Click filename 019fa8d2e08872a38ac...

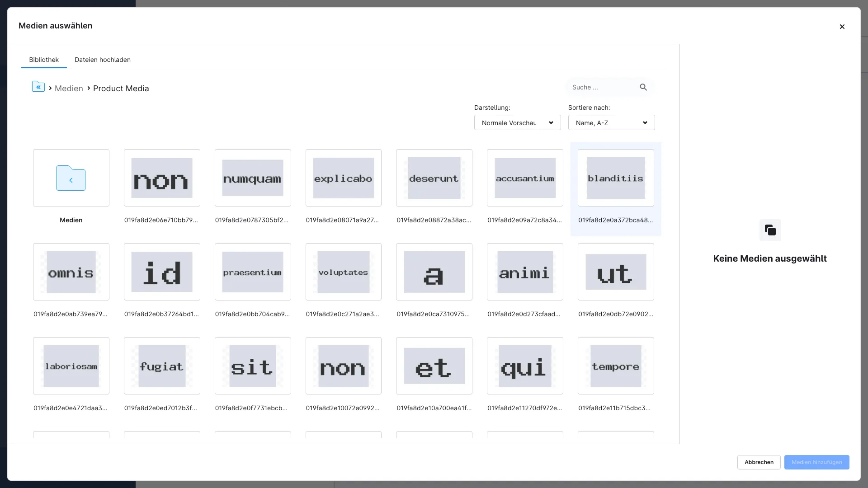[x=434, y=220]
